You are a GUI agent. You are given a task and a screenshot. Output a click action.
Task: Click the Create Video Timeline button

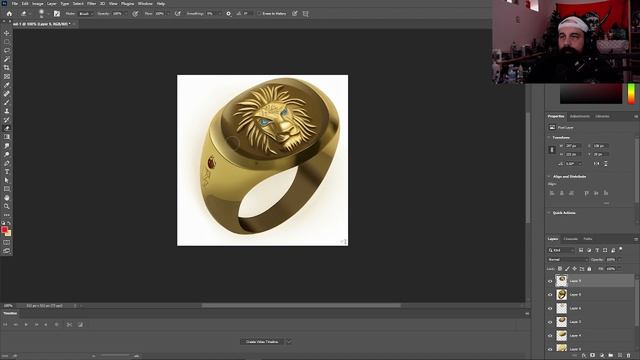pos(262,342)
